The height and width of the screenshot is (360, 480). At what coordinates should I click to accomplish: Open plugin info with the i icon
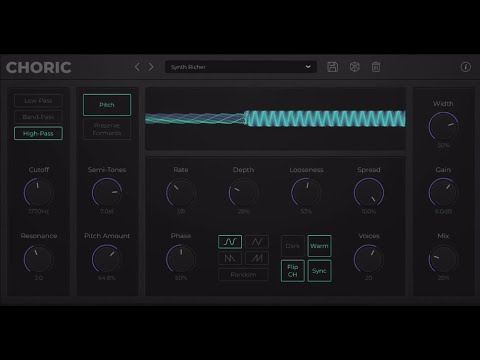point(465,67)
